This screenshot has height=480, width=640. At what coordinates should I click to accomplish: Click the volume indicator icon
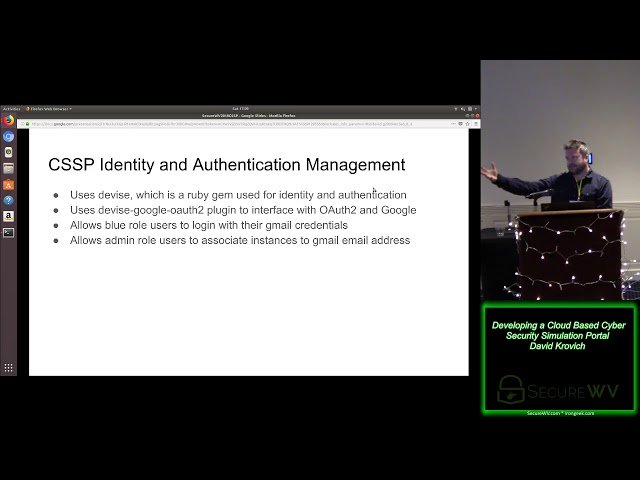[x=462, y=109]
